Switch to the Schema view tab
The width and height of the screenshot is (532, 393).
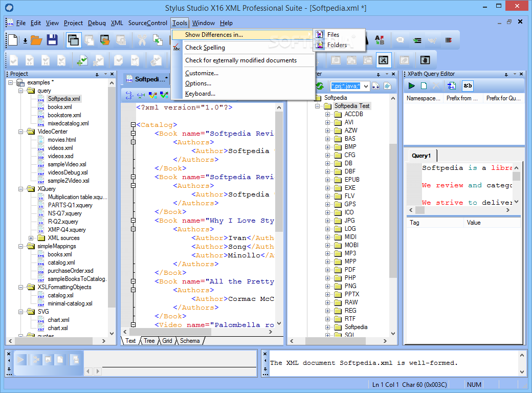coord(190,341)
